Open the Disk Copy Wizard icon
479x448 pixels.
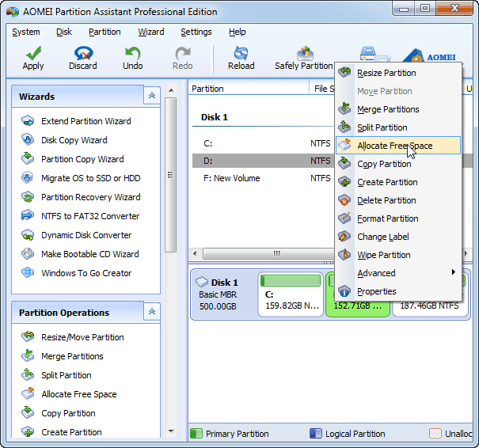pos(28,140)
